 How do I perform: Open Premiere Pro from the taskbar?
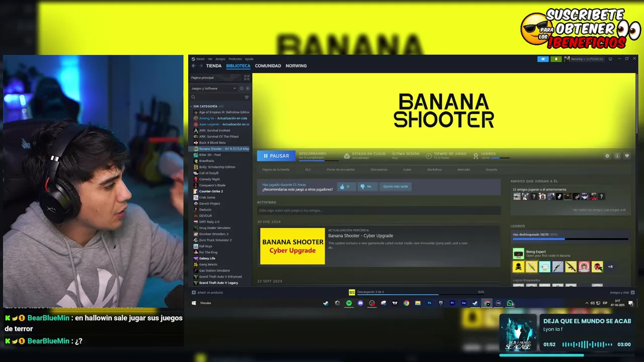452,303
